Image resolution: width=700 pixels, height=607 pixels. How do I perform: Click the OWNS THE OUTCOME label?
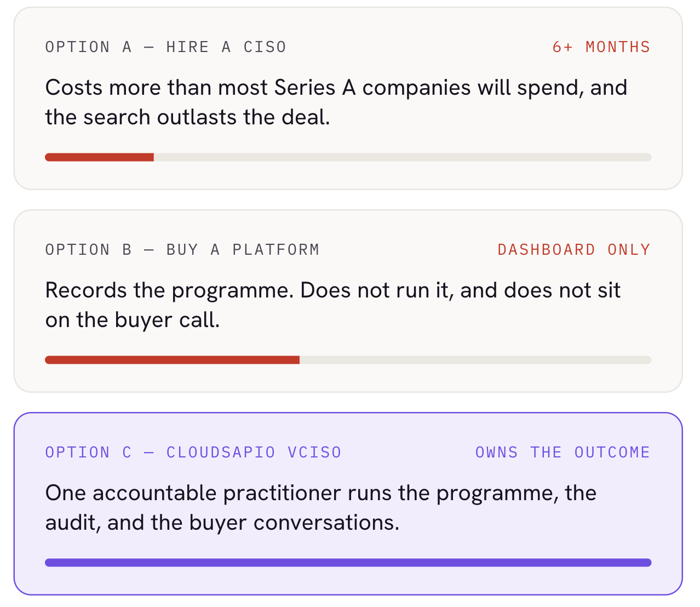tap(563, 453)
